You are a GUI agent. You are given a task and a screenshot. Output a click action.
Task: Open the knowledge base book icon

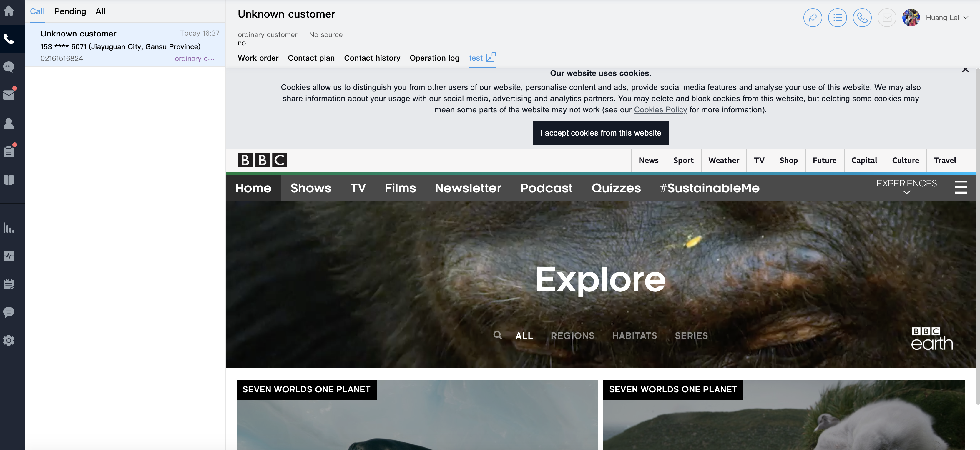pyautogui.click(x=9, y=180)
